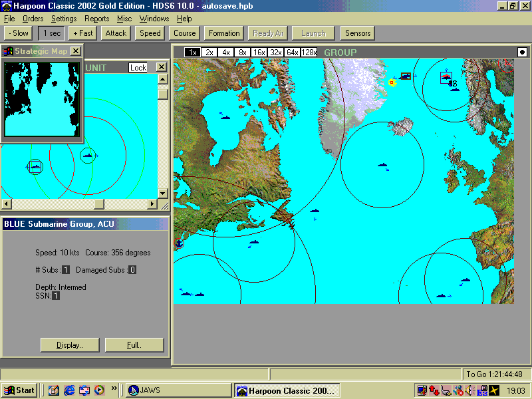Click the Course toolbar button

(x=185, y=33)
